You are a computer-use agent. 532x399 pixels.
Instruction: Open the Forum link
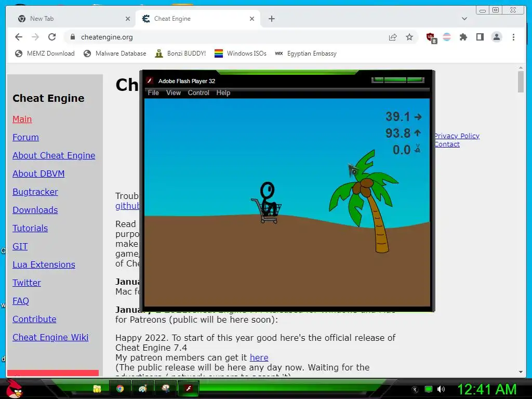(x=25, y=137)
